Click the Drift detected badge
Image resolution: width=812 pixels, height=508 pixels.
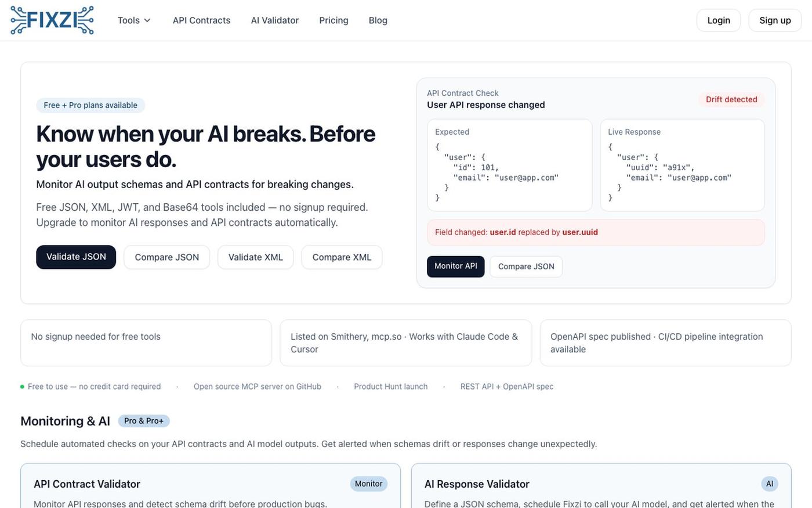click(731, 99)
